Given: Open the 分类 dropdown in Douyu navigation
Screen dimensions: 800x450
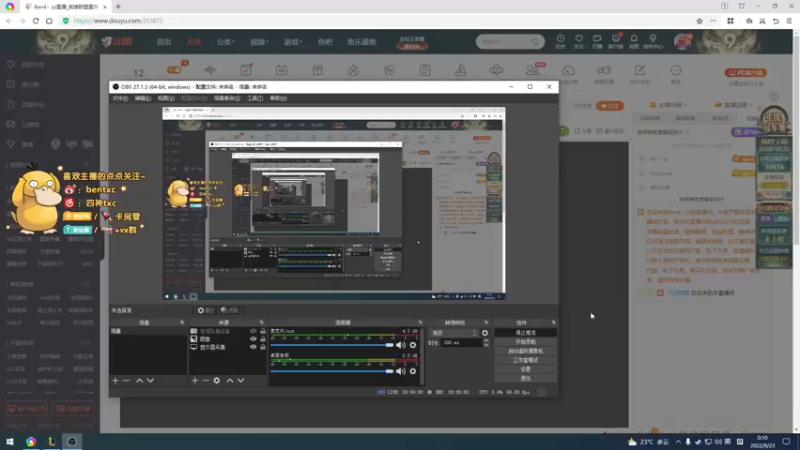Looking at the screenshot, I should 225,42.
